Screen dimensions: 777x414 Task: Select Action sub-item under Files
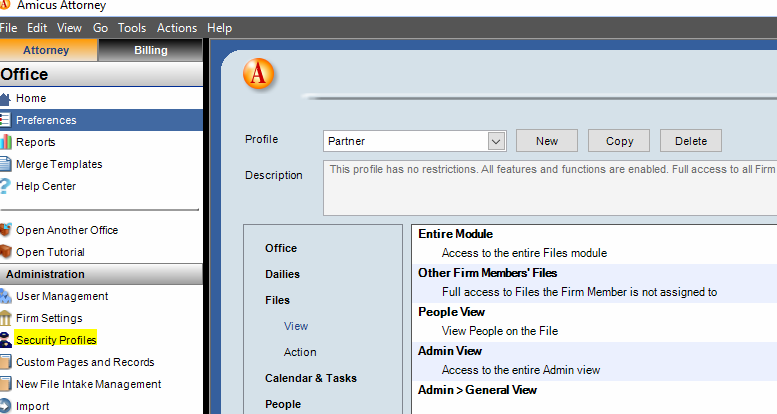tap(300, 352)
